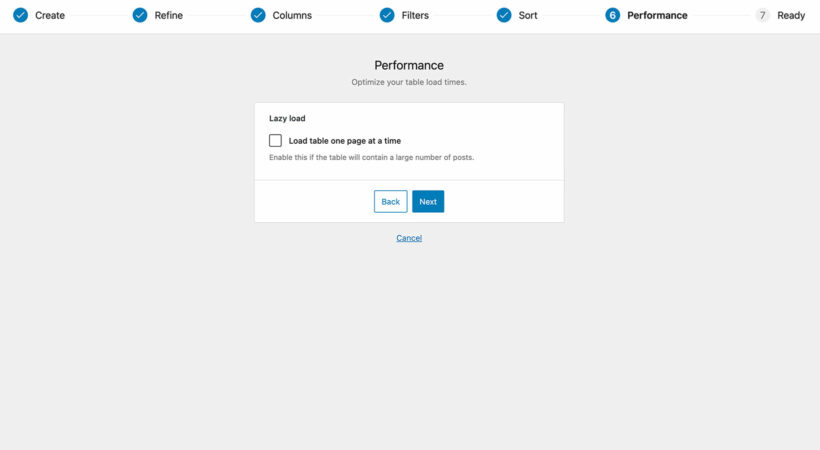Go to the Refine step label
Image resolution: width=820 pixels, height=450 pixels.
pos(168,15)
